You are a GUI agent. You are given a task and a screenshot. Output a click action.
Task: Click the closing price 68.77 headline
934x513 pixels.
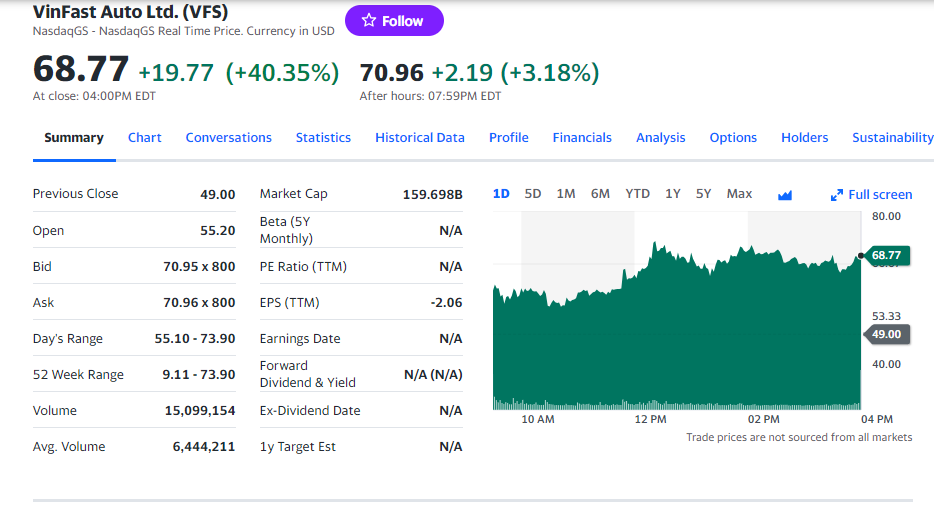coord(81,69)
